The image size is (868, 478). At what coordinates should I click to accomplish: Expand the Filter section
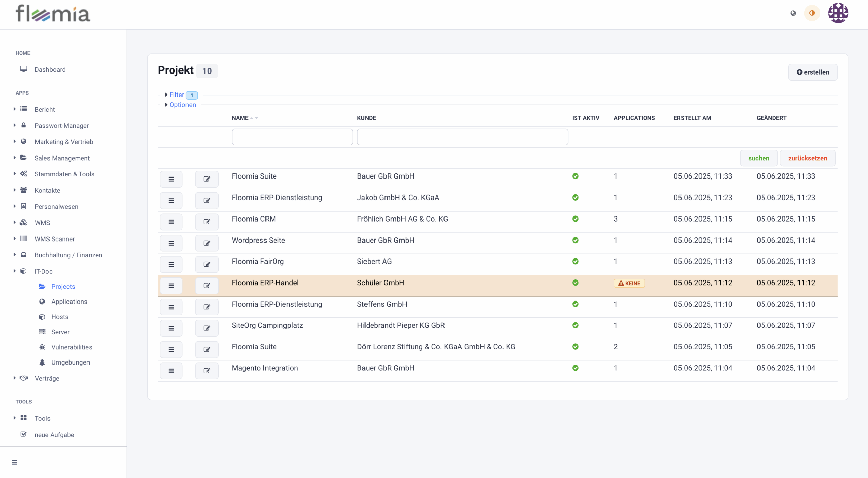[177, 95]
